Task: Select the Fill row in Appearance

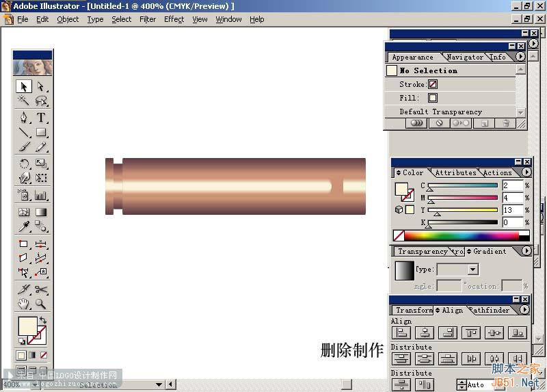Action: click(x=451, y=98)
